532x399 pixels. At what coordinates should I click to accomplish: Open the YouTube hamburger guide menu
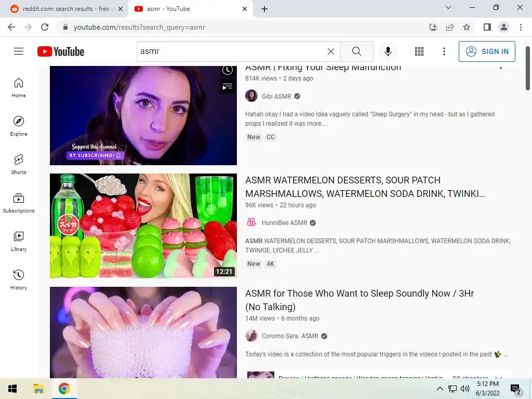tap(19, 51)
